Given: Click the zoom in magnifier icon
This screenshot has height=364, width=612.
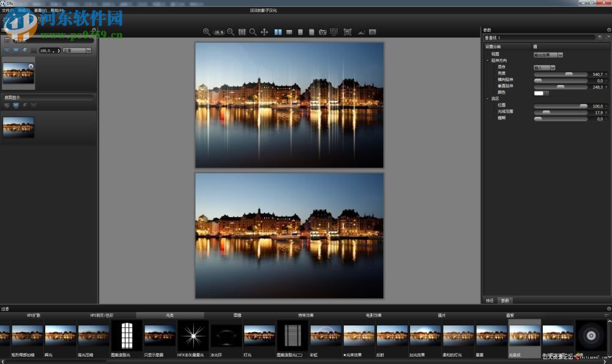Looking at the screenshot, I should coord(207,32).
